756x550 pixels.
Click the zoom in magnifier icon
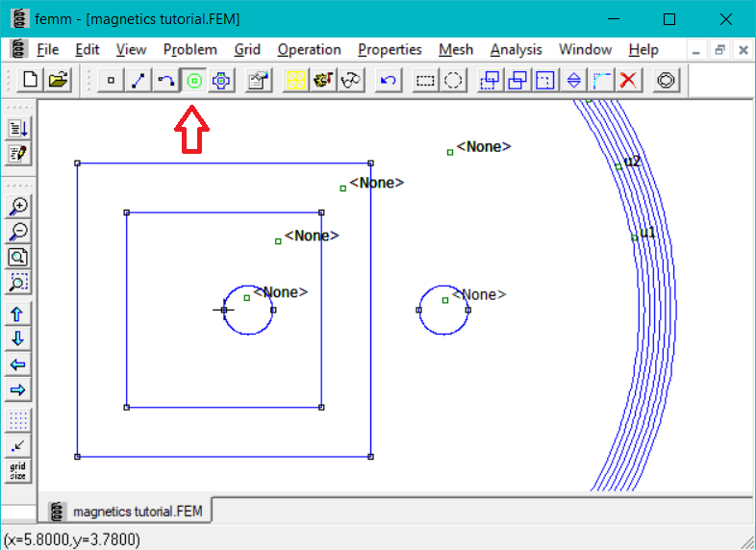[x=17, y=206]
